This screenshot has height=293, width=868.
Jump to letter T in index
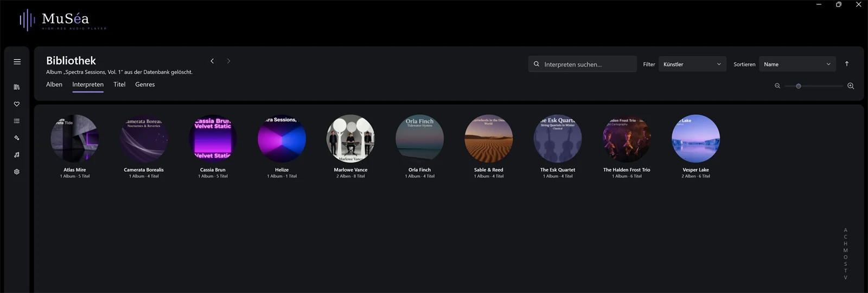[x=845, y=271]
